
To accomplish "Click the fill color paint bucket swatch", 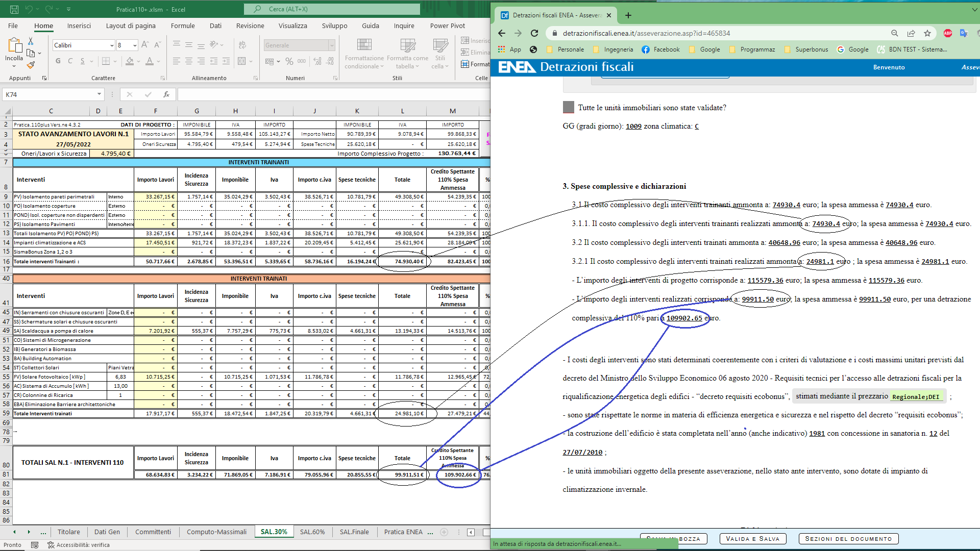I will [x=130, y=61].
